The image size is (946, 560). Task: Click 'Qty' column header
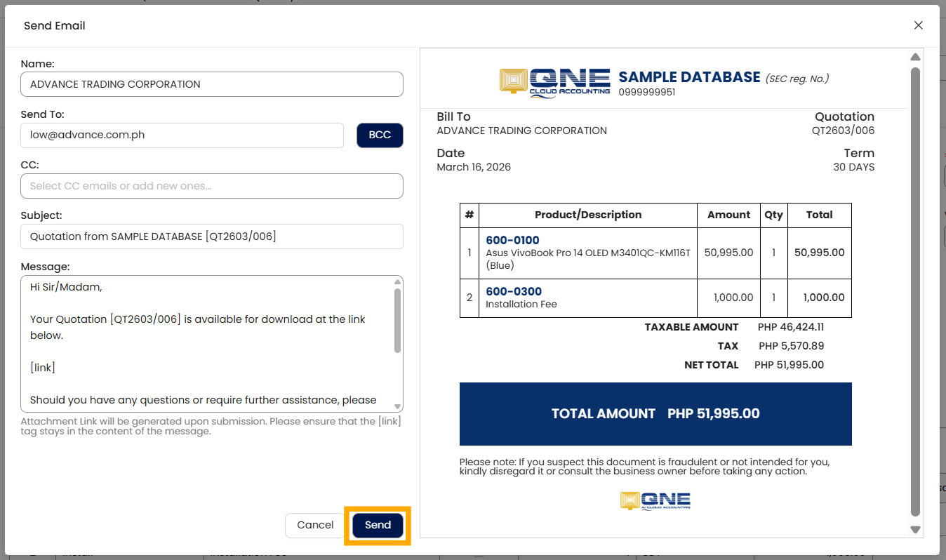773,215
